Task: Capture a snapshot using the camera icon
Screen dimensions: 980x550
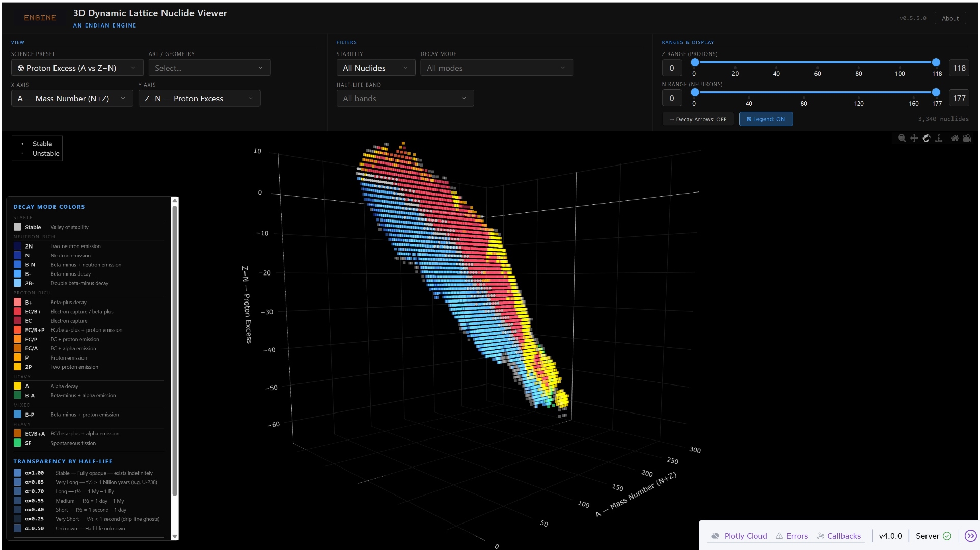Action: point(967,139)
